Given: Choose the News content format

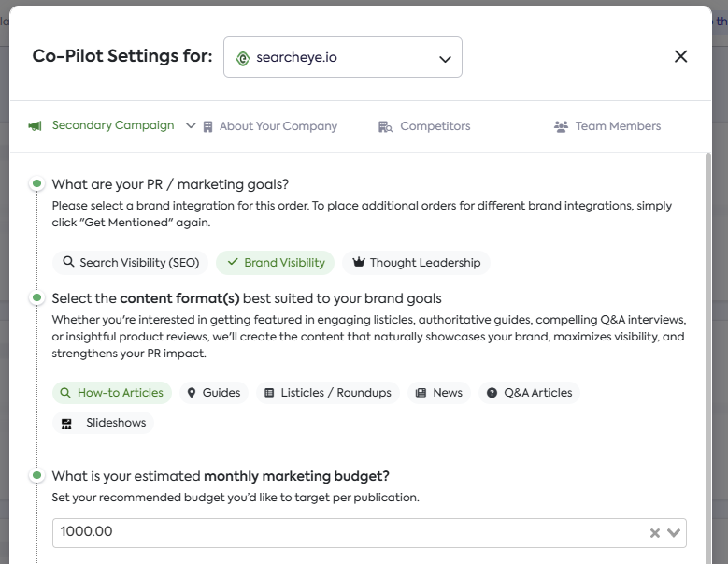Looking at the screenshot, I should tap(438, 393).
